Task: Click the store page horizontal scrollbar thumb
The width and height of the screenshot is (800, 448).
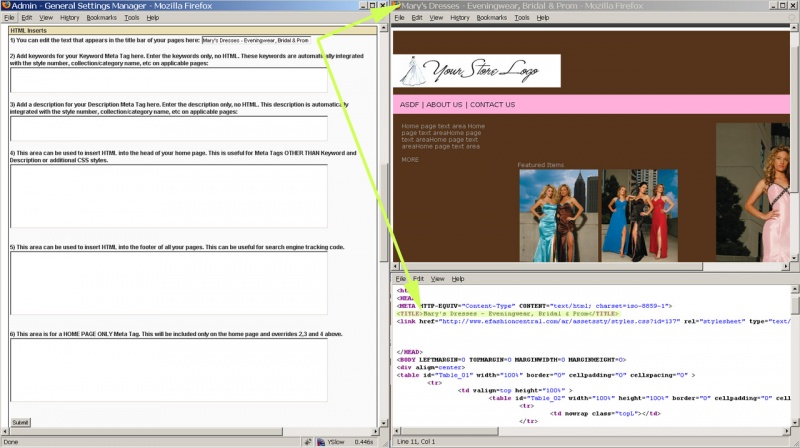Action: coord(552,266)
